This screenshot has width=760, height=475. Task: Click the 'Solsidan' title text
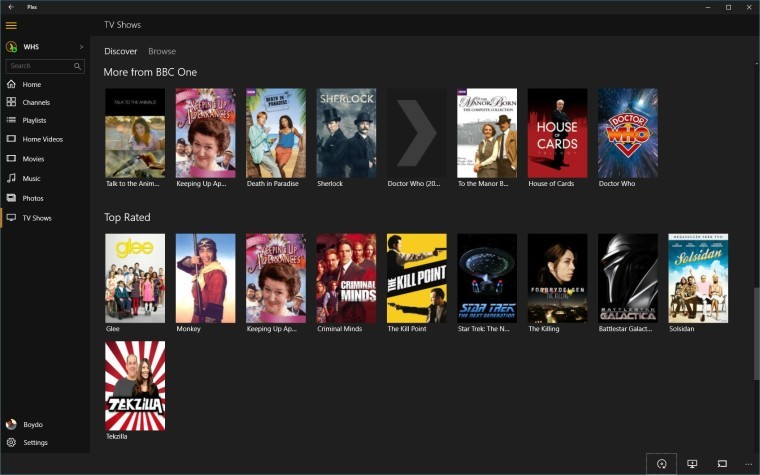point(681,329)
